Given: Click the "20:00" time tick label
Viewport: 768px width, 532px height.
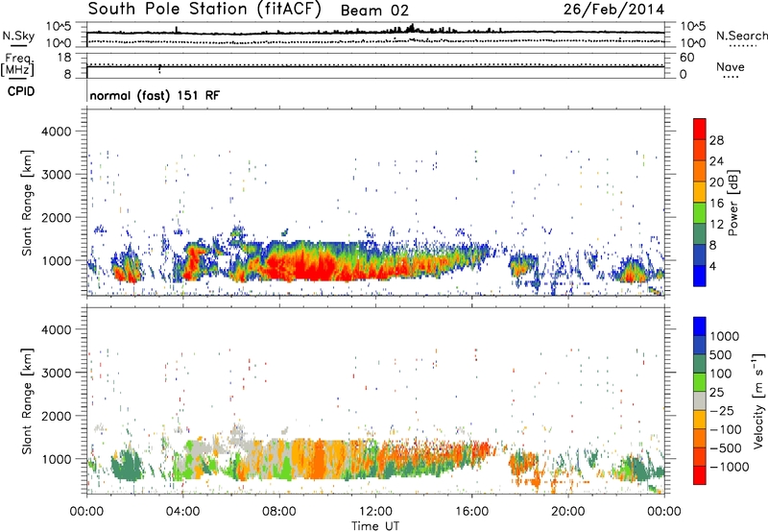Looking at the screenshot, I should pos(567,512).
